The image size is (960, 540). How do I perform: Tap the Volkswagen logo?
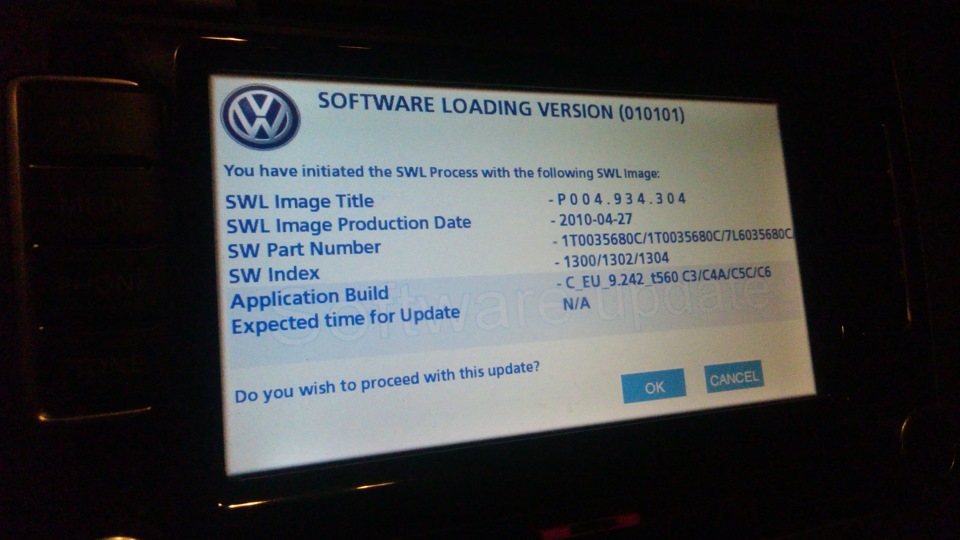261,117
